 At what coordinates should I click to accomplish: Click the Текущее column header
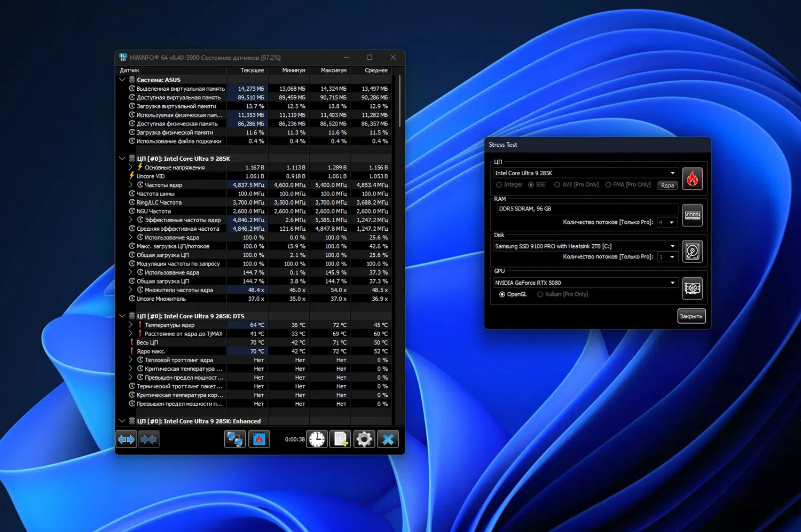click(252, 70)
